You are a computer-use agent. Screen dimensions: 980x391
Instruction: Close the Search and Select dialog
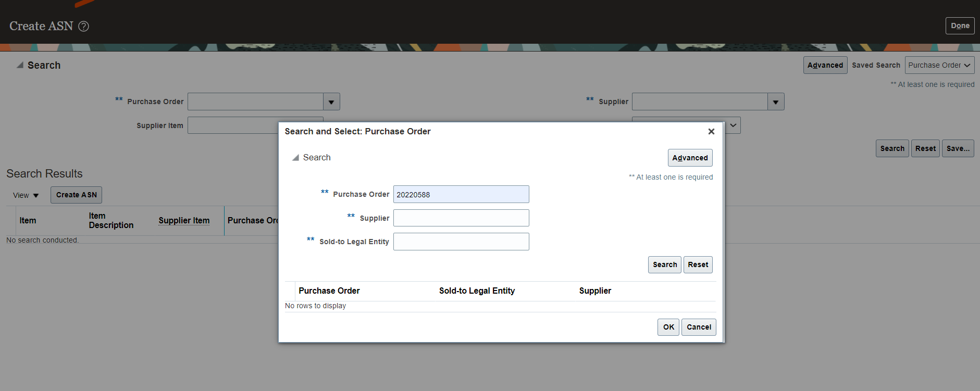[x=711, y=132]
